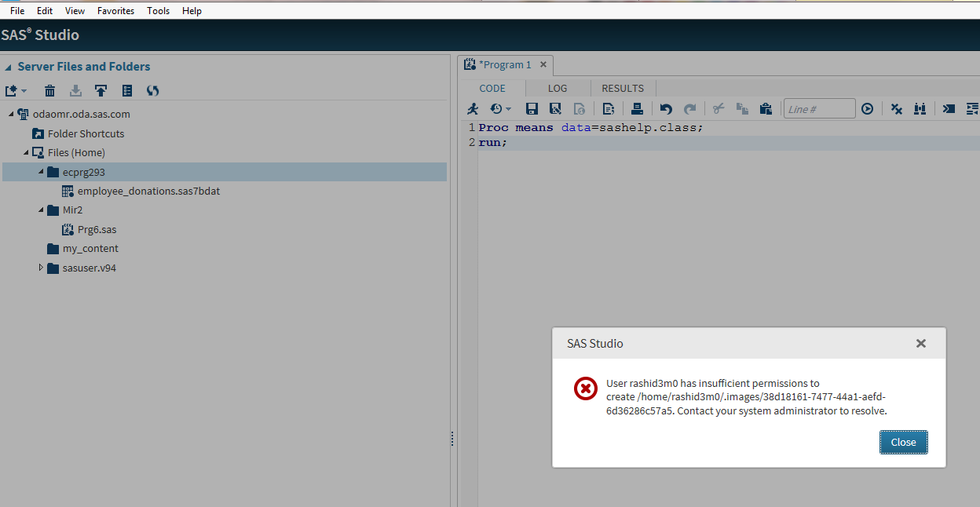Redo the last code edit
Screen dimensions: 980x507
(689, 108)
